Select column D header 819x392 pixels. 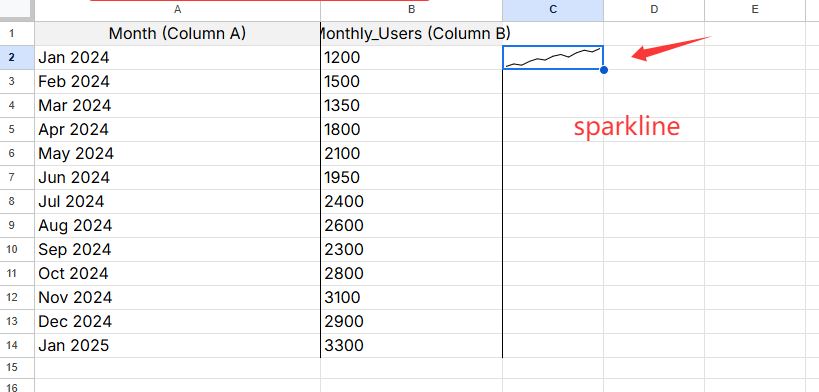654,10
